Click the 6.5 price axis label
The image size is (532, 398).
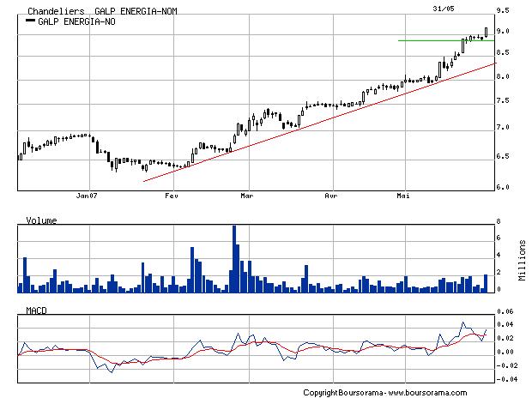coord(503,156)
